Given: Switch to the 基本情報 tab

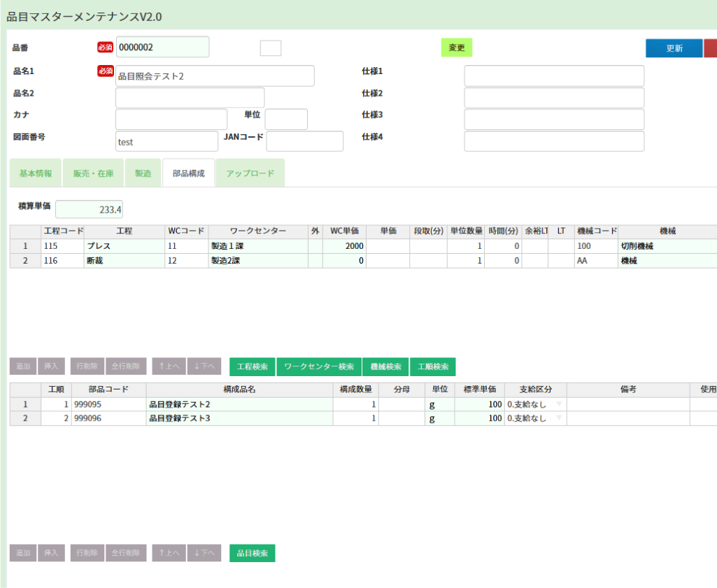Looking at the screenshot, I should click(36, 173).
